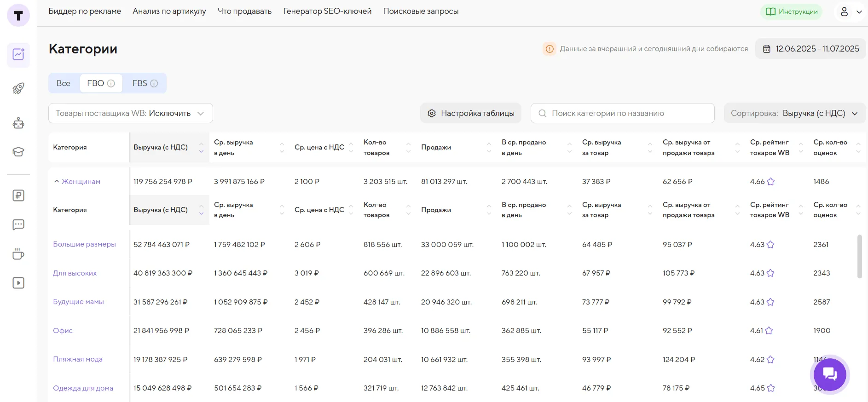
Task: Select the FBO filter option
Action: click(100, 83)
